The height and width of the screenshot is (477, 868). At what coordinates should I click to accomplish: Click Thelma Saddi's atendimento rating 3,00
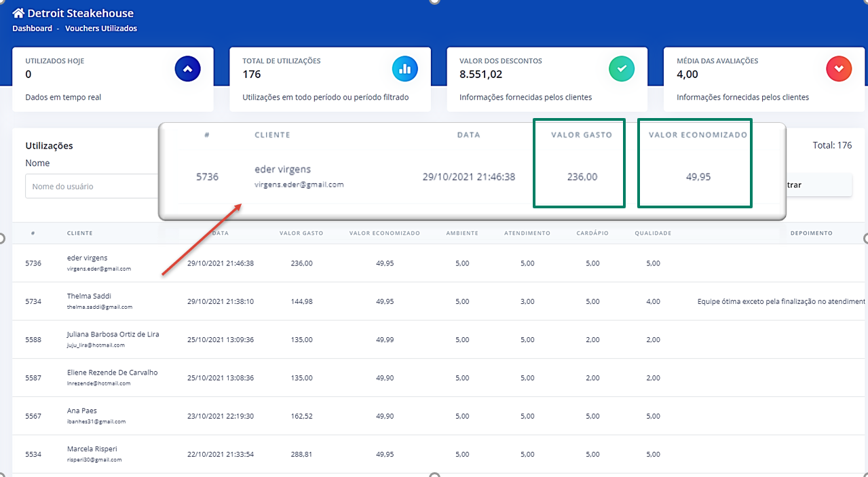pyautogui.click(x=527, y=302)
